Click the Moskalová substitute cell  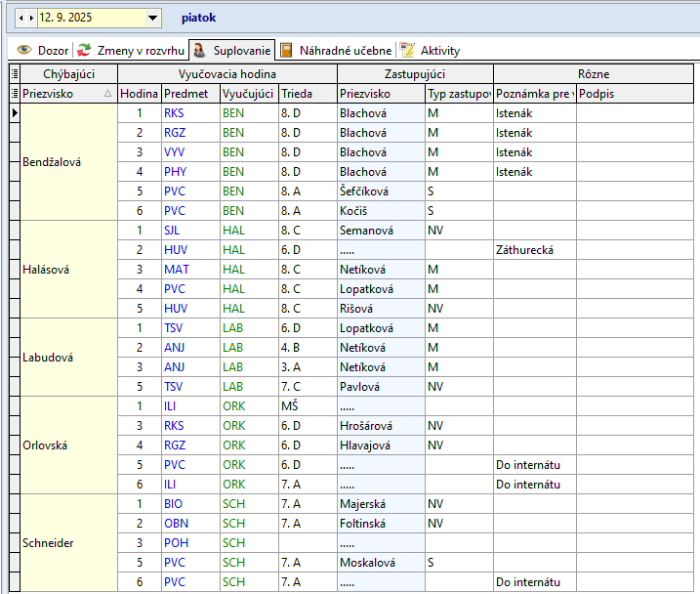[x=382, y=563]
